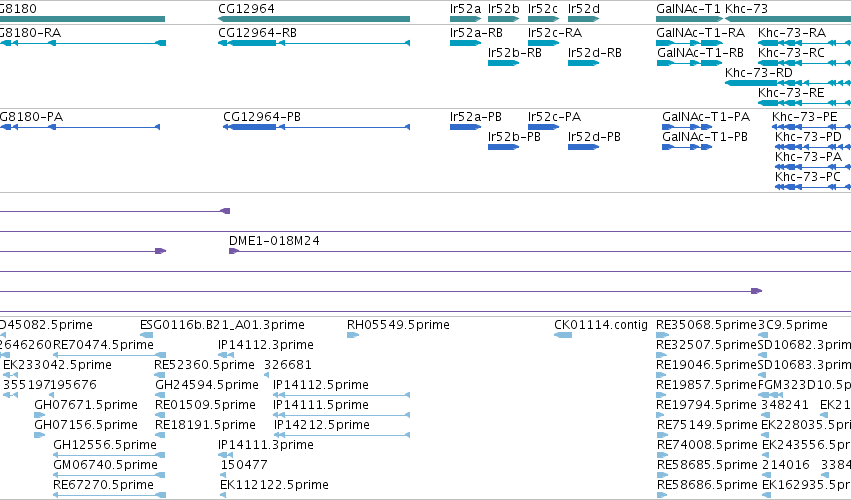
Task: Select the GalNAc-T1-PB protein glyph
Action: click(687, 147)
